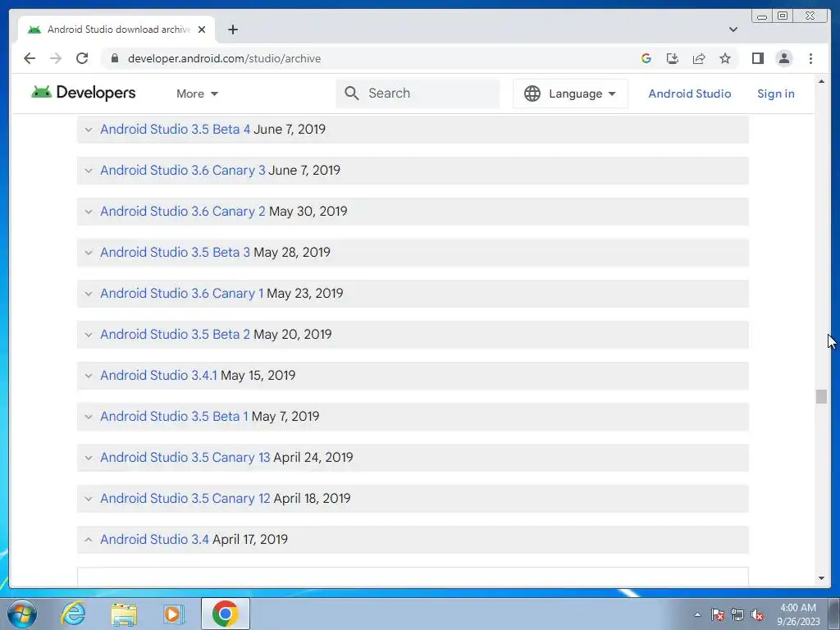Open Android Studio 3.6 Canary 2 link
Screen dimensions: 840x630
click(183, 211)
